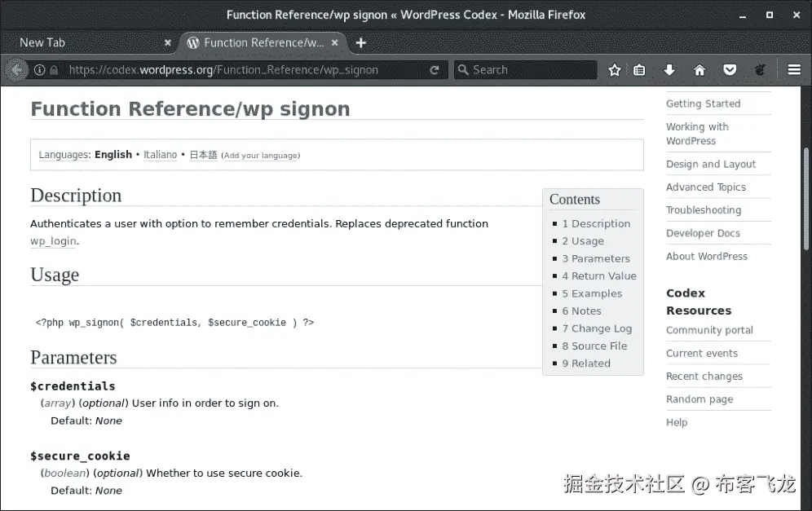Click the page title Function Reference/wp signon
This screenshot has height=511, width=812.
tap(190, 108)
